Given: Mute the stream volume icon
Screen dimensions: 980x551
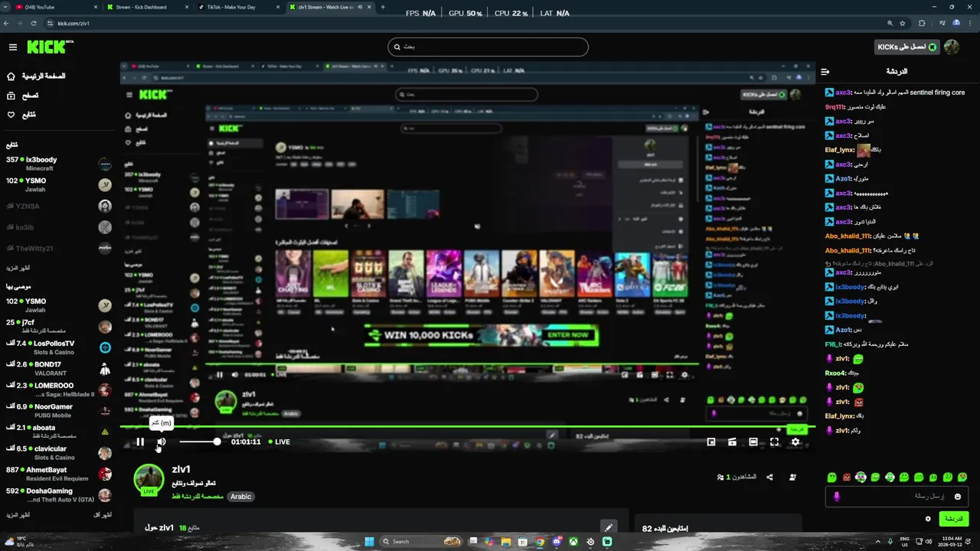Looking at the screenshot, I should click(161, 442).
